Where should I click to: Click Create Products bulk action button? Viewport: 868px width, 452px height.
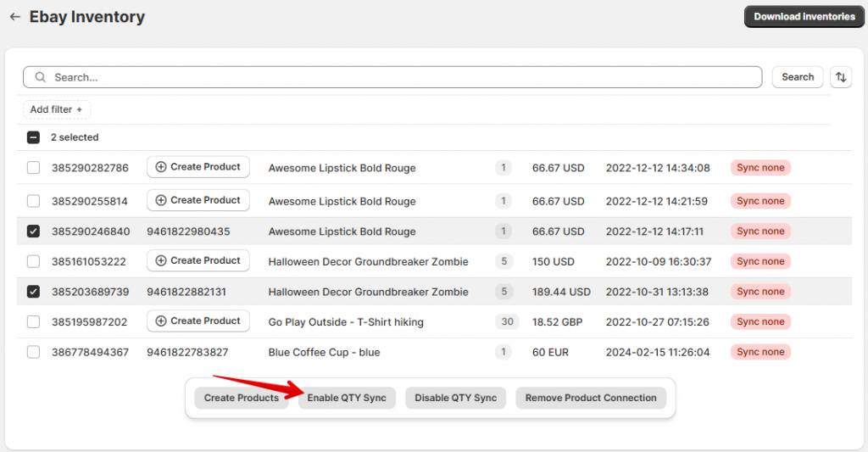click(x=242, y=398)
